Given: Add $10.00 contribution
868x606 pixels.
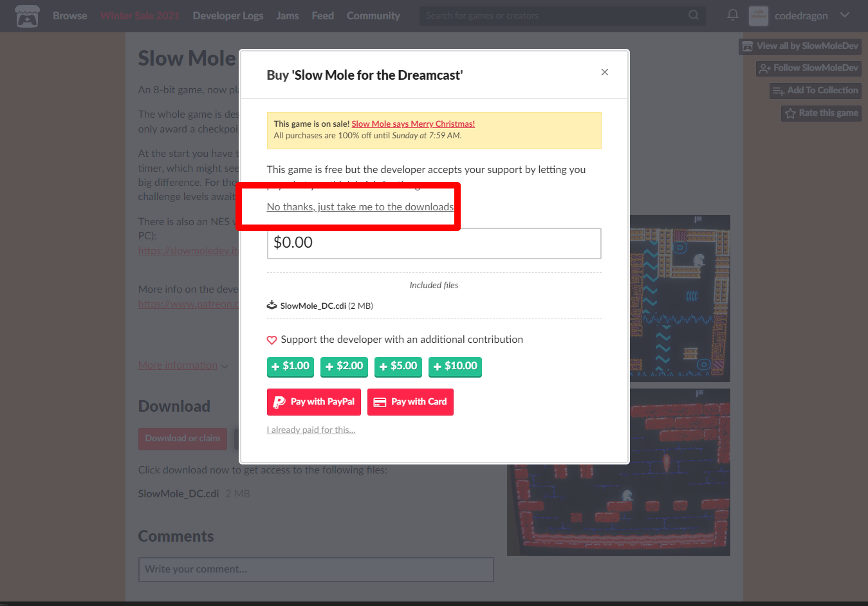Looking at the screenshot, I should [x=455, y=366].
